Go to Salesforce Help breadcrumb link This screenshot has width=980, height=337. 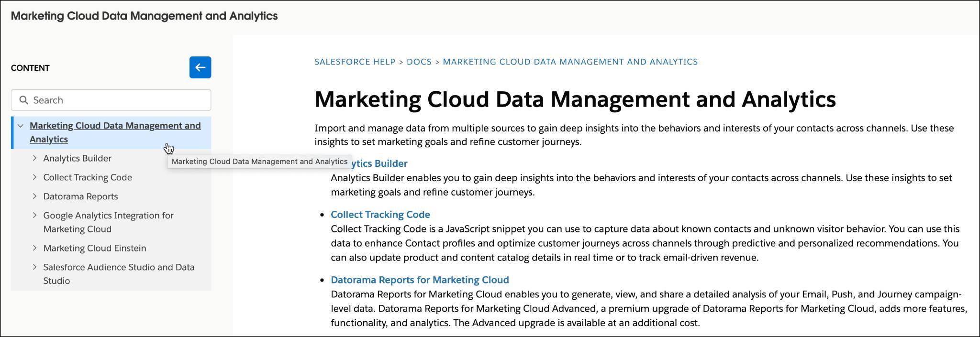point(355,62)
